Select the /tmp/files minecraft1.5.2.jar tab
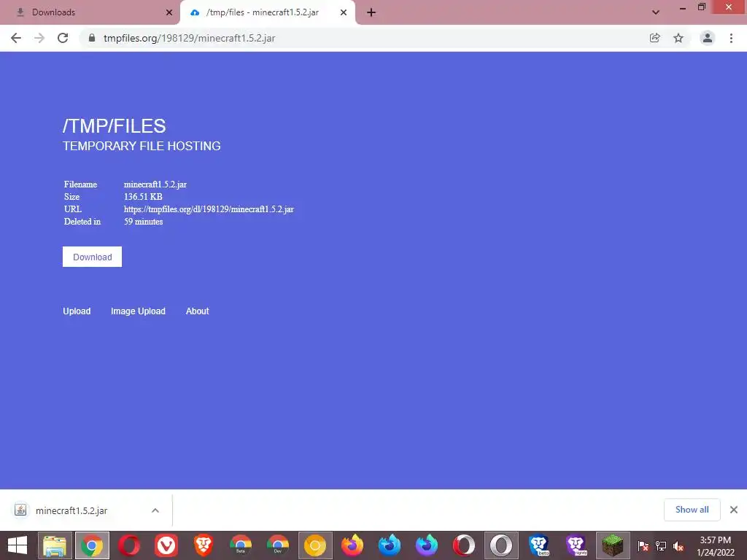 coord(268,12)
